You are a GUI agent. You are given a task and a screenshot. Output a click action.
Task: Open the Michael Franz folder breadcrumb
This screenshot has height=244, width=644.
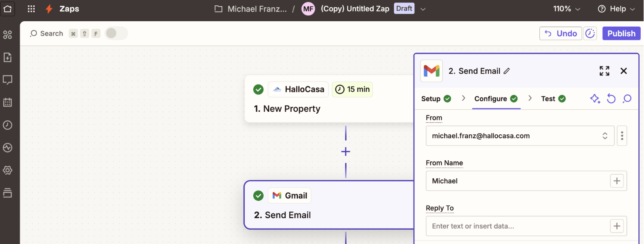coord(251,9)
